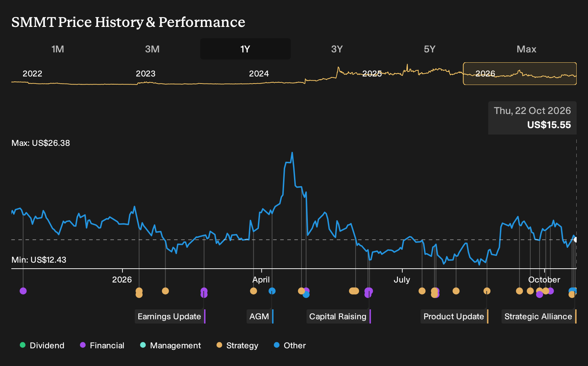Viewport: 588px width, 366px height.
Task: Select the 1Y time range tab
Action: click(245, 49)
